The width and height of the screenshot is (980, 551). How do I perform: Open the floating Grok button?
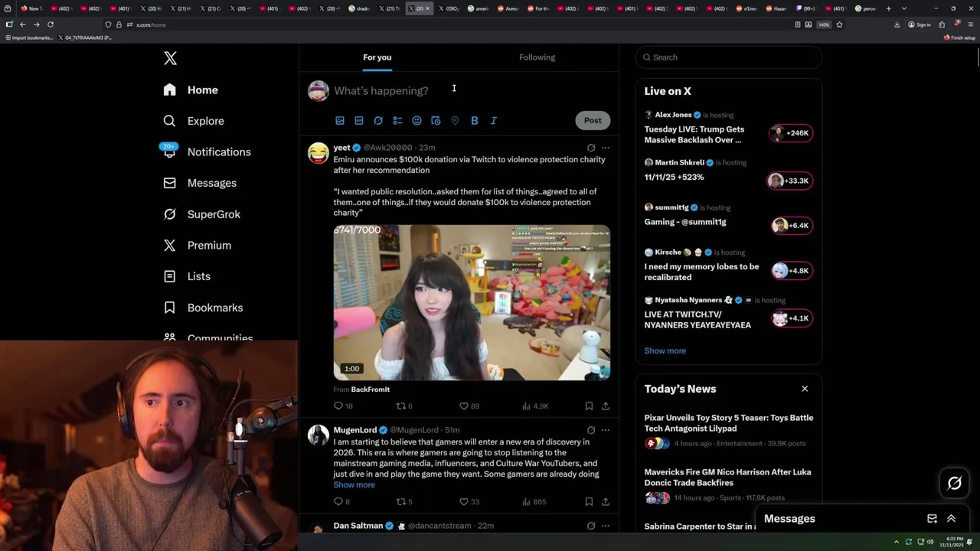955,483
